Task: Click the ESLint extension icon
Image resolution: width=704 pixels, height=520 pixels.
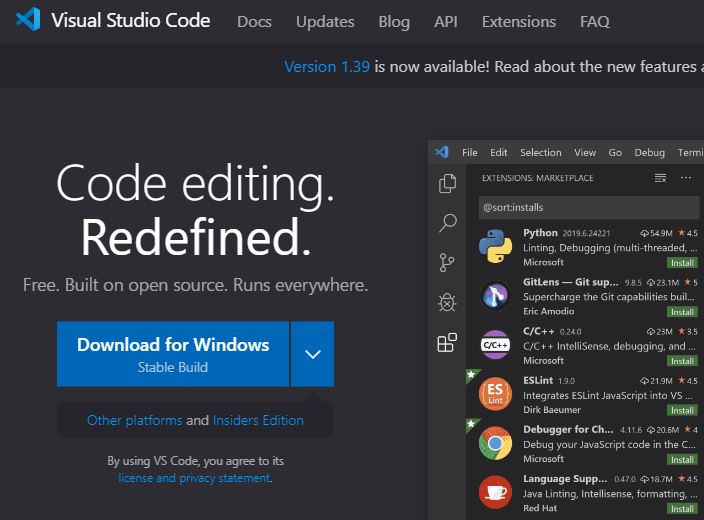Action: 495,394
